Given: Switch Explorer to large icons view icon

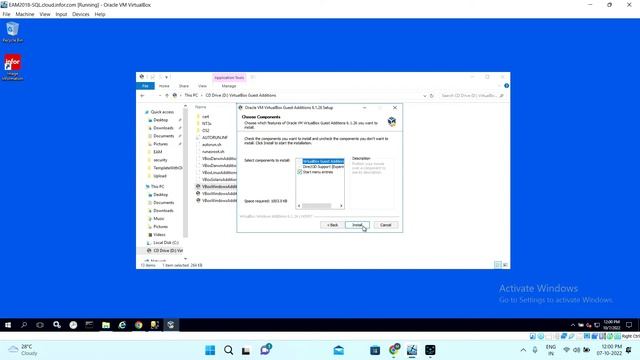Looking at the screenshot, I should 505,265.
